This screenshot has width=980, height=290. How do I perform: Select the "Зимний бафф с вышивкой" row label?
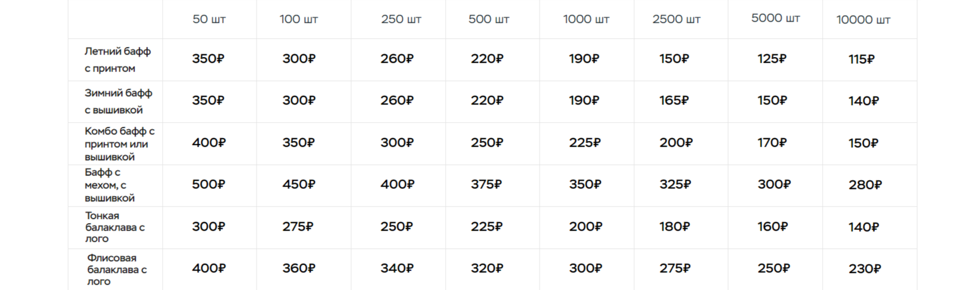pyautogui.click(x=118, y=101)
